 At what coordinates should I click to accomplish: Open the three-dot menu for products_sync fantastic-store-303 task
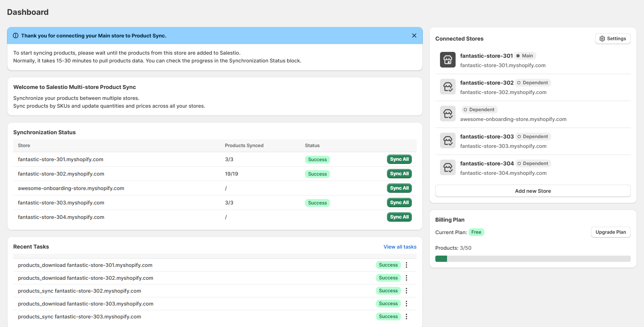coord(406,316)
